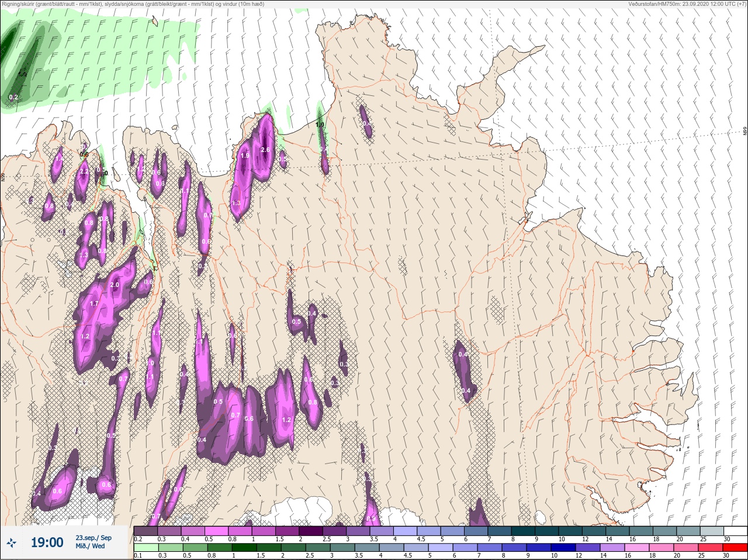
Task: Select the dark green 1 mm lower legend swatch
Action: 244,548
